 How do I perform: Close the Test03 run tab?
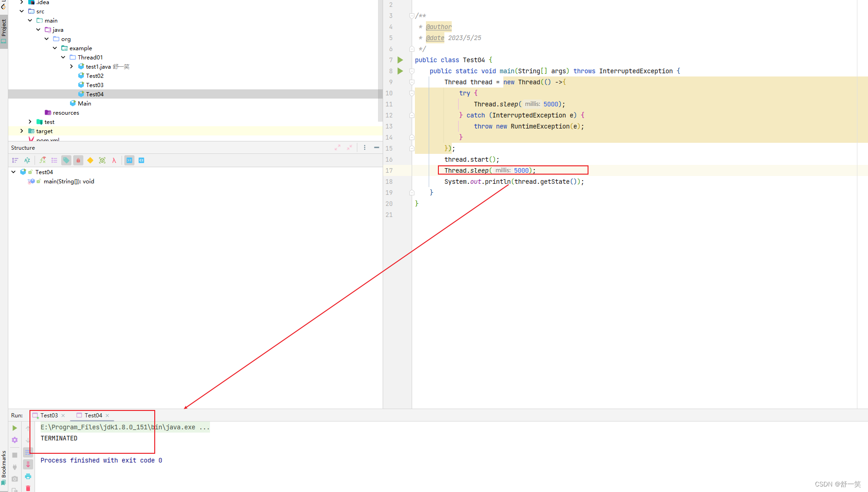(x=63, y=416)
